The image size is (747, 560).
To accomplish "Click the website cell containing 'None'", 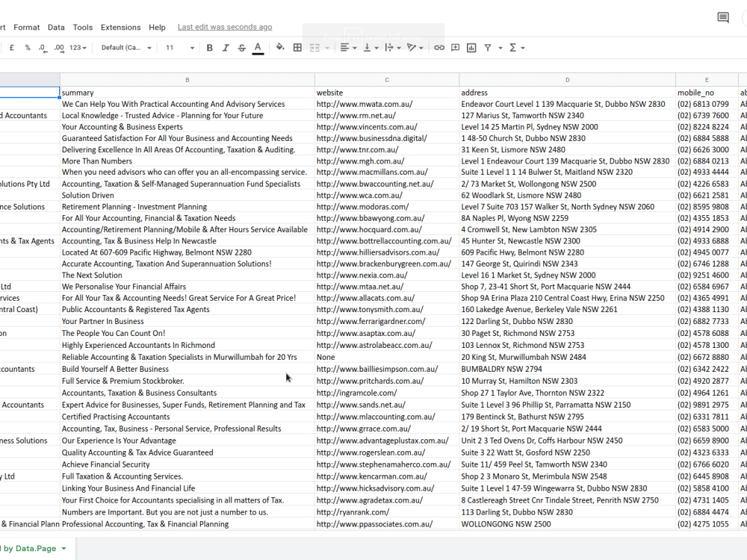I will click(x=387, y=357).
